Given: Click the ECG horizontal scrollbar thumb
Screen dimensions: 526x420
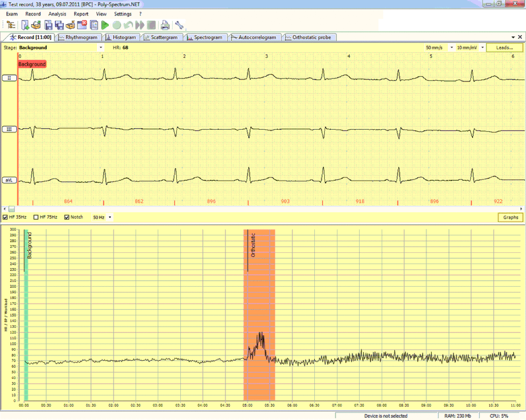Looking at the screenshot, I should pos(12,209).
